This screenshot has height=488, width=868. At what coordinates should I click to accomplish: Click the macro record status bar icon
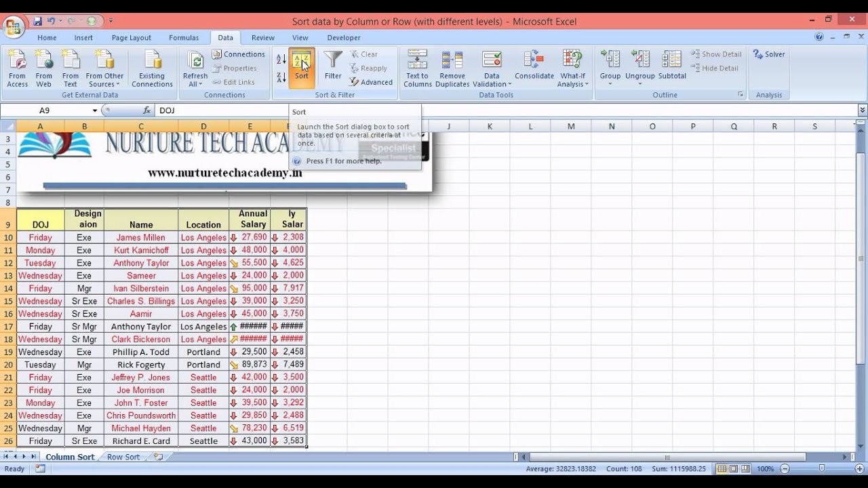coord(41,468)
